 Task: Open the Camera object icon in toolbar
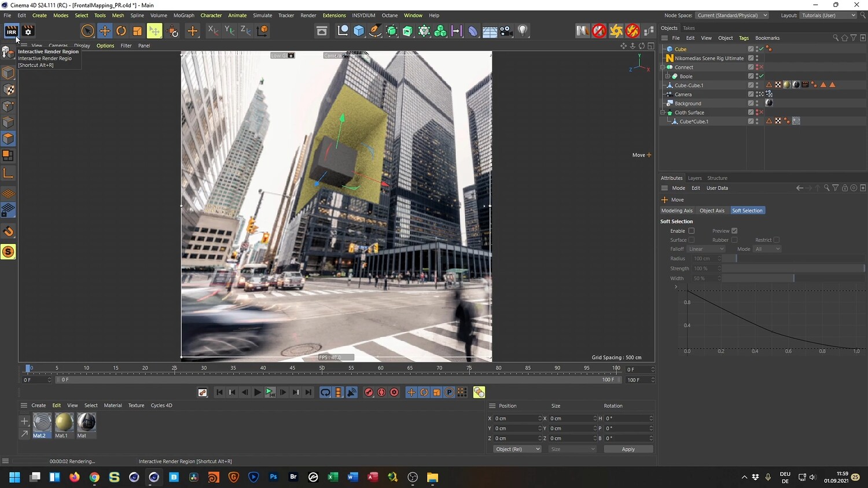[x=506, y=31]
